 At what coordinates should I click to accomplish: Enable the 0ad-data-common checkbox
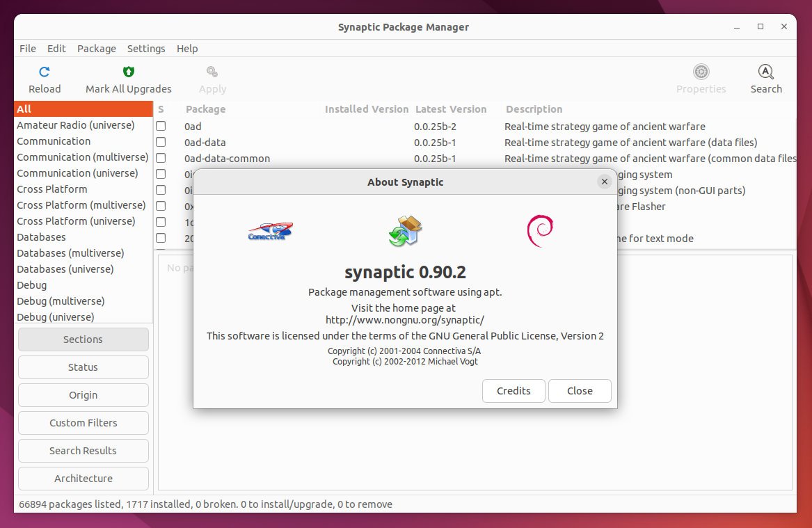point(161,158)
